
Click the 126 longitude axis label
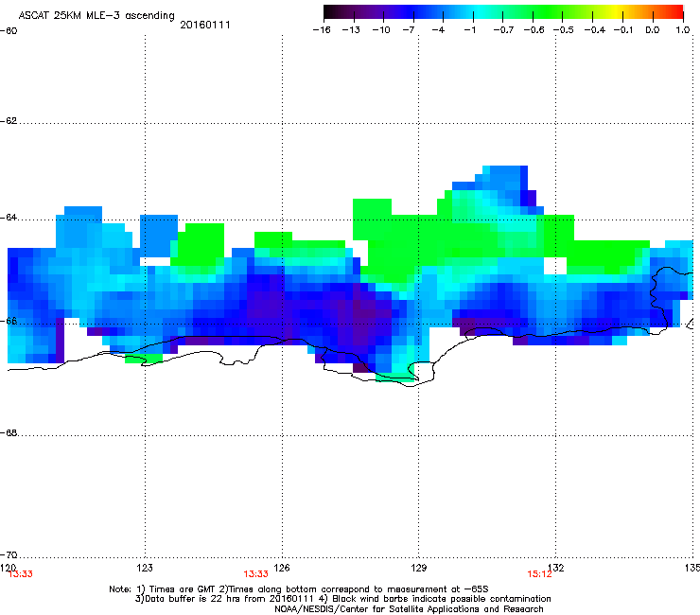tap(282, 568)
